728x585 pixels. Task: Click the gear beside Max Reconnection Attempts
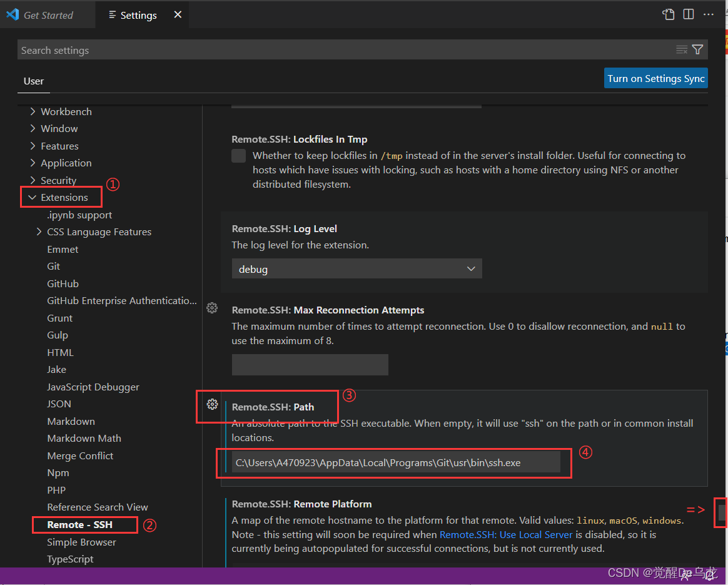tap(211, 308)
